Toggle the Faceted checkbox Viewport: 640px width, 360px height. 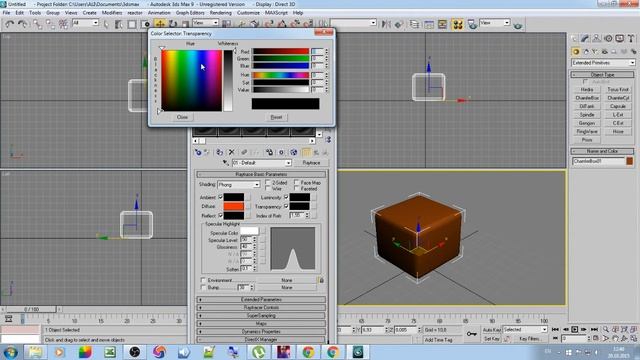point(296,189)
